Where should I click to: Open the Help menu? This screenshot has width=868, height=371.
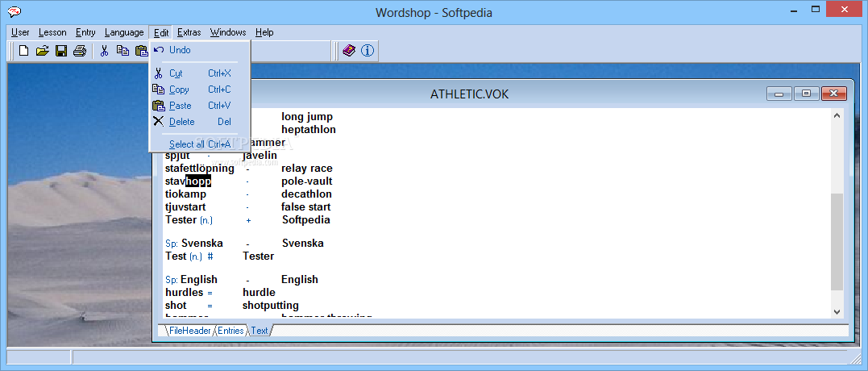[264, 32]
